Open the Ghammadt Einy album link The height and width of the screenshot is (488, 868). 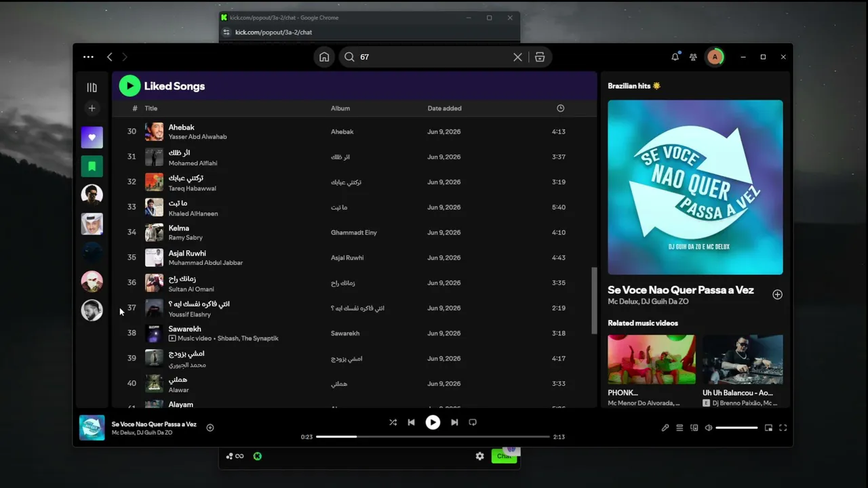[354, 232]
